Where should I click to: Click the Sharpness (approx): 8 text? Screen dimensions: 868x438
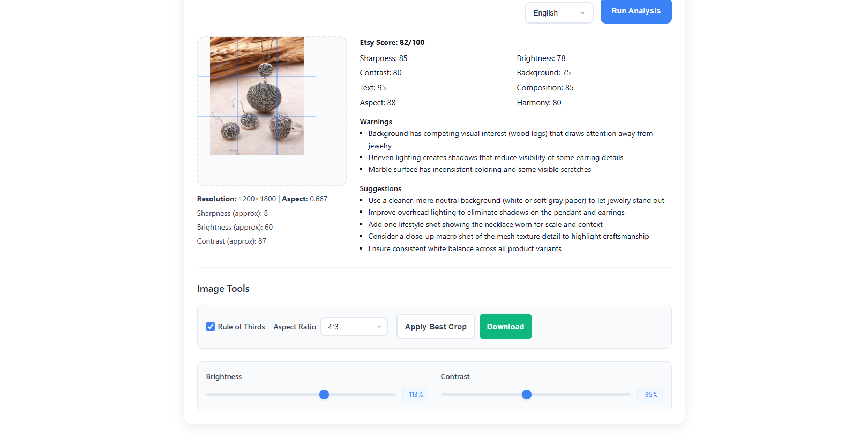tap(233, 213)
